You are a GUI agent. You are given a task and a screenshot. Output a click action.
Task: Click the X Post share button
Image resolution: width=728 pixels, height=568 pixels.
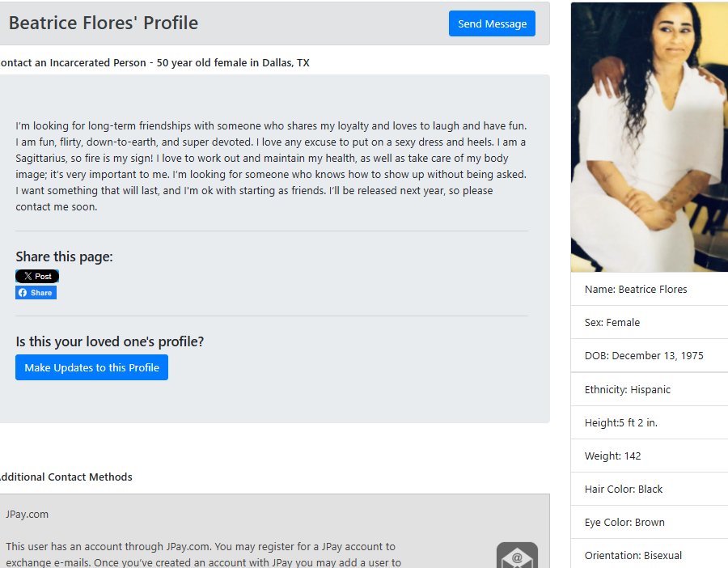click(37, 277)
